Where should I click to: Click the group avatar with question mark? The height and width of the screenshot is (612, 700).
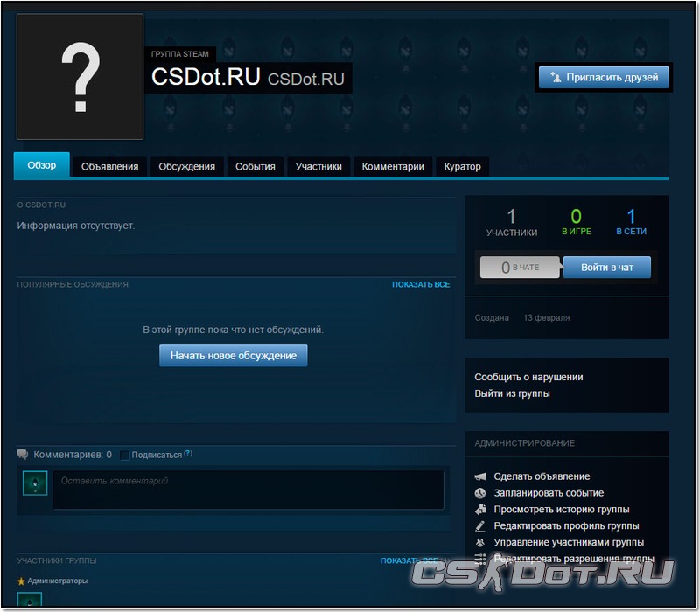tap(80, 77)
